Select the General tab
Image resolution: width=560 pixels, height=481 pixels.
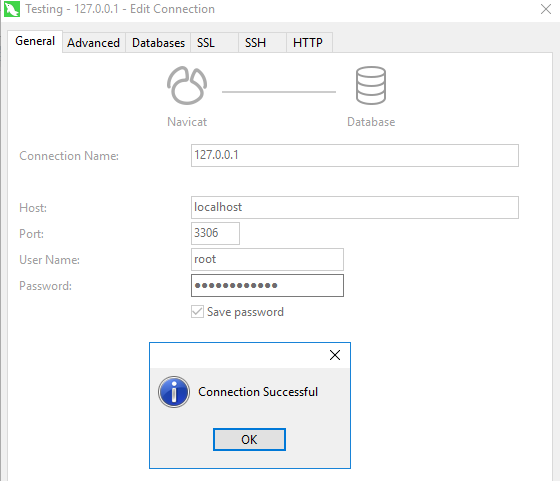click(35, 41)
